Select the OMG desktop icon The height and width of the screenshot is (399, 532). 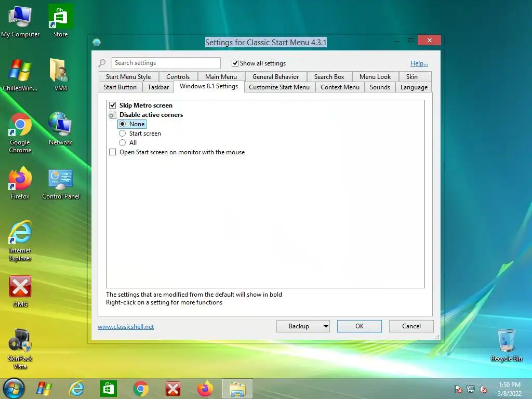coord(20,291)
